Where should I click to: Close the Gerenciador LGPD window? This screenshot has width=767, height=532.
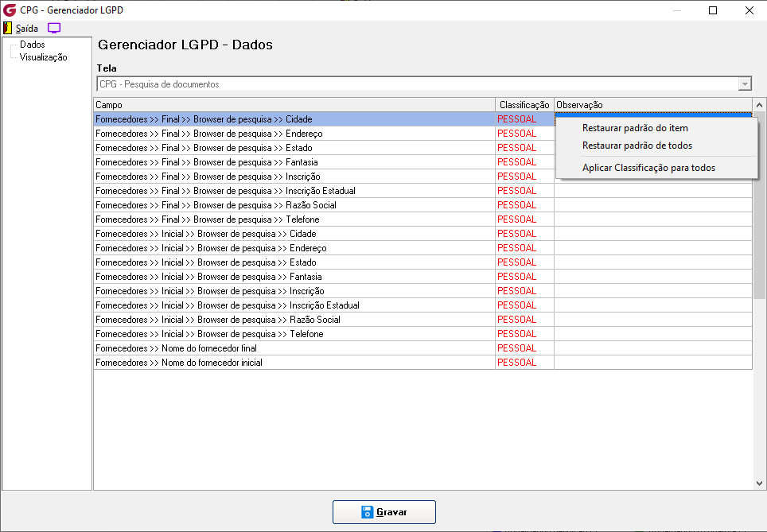pyautogui.click(x=749, y=10)
